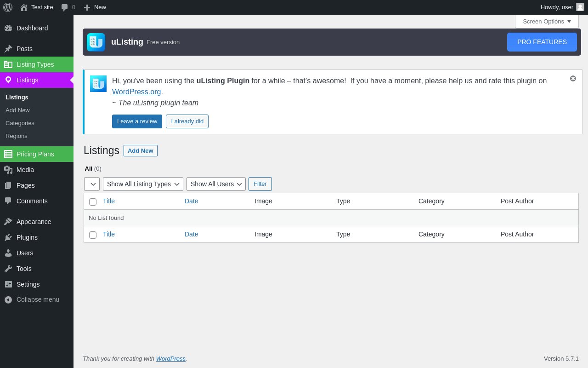Click the Howdy, user text
This screenshot has height=368, width=588.
click(x=557, y=7)
